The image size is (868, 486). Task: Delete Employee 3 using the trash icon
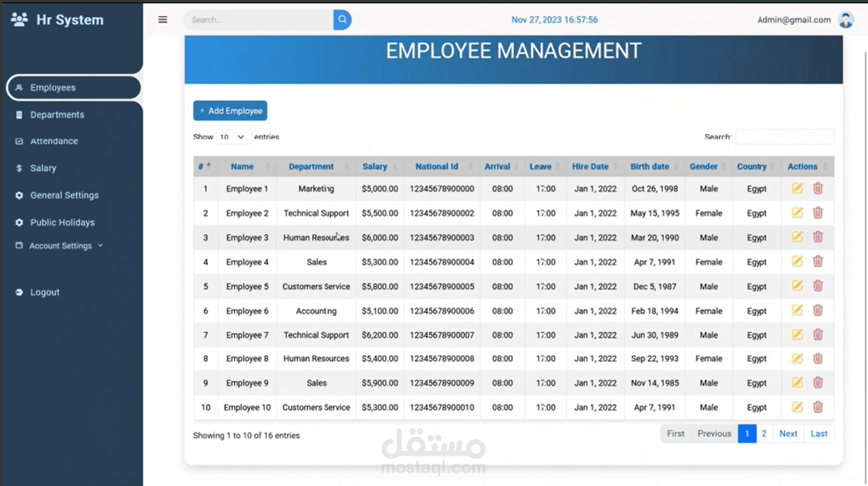pos(818,237)
